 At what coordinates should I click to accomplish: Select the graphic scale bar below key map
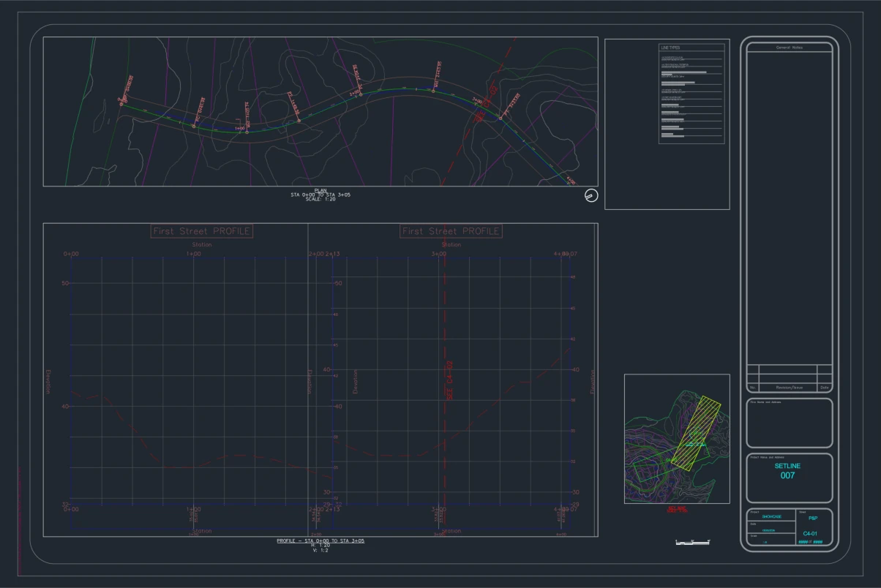692,542
